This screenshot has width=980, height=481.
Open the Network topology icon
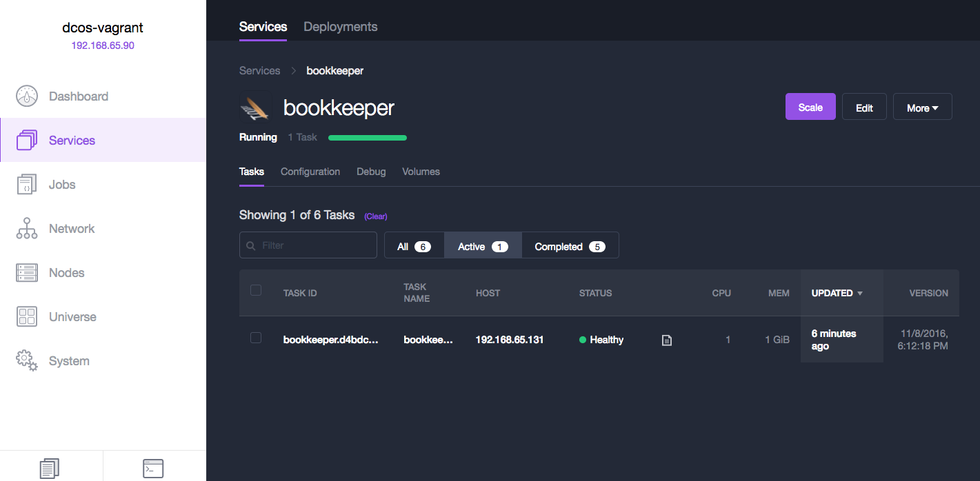coord(27,229)
